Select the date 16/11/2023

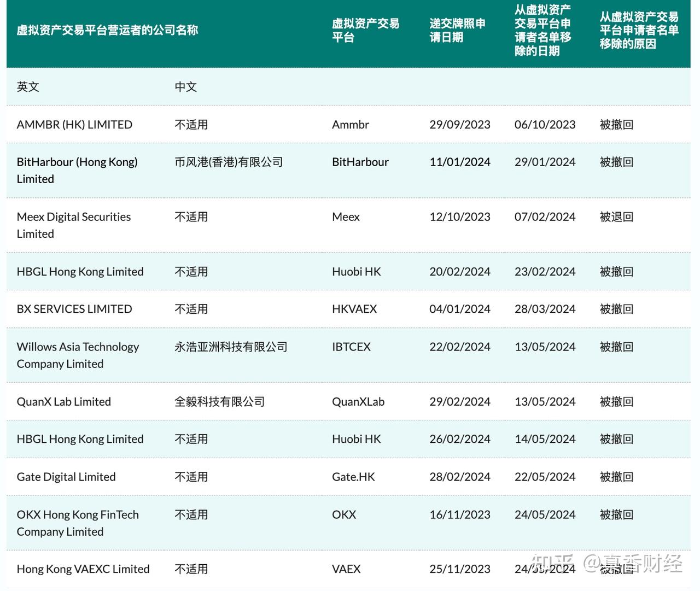coord(460,515)
